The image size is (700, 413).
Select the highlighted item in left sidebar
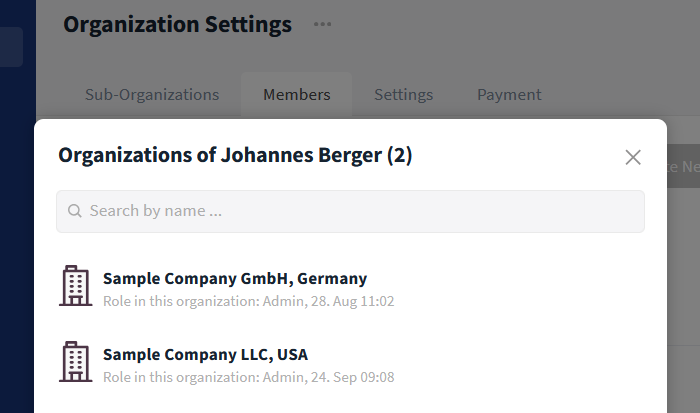click(11, 47)
